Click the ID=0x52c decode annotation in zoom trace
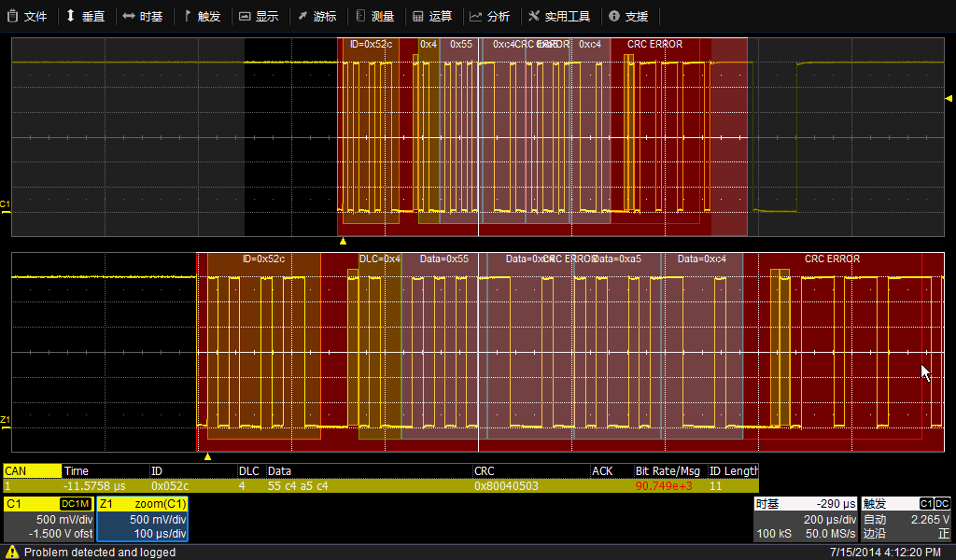956x560 pixels. (x=264, y=259)
